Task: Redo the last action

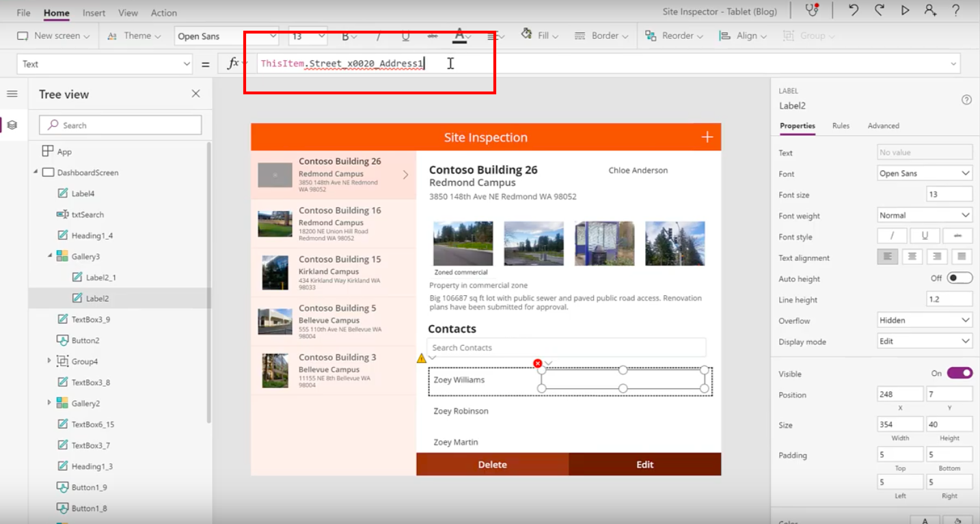Action: pos(880,10)
